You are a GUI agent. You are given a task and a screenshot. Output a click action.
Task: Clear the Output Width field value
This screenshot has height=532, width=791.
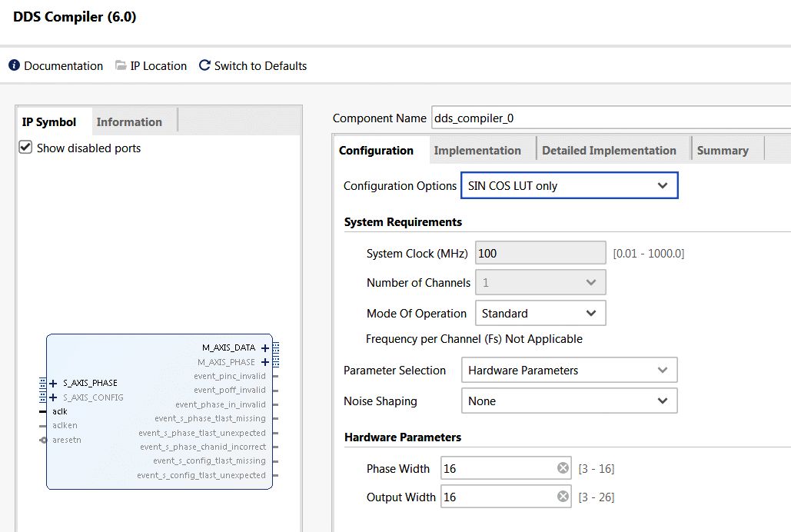[563, 497]
